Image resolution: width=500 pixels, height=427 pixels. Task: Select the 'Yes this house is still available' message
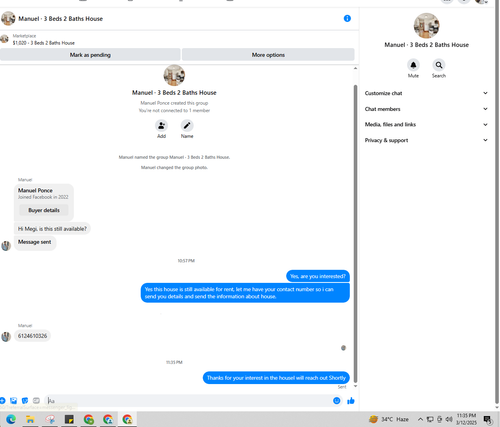click(245, 293)
